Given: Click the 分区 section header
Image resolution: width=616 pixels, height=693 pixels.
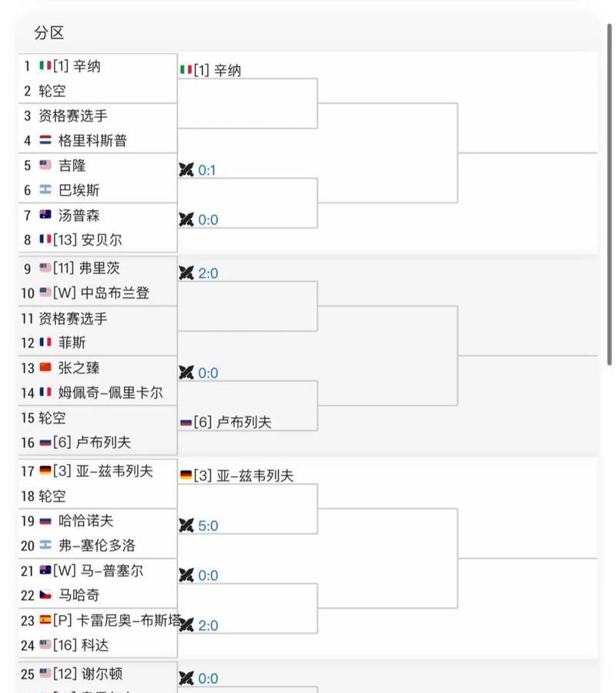Looking at the screenshot, I should pos(49,32).
